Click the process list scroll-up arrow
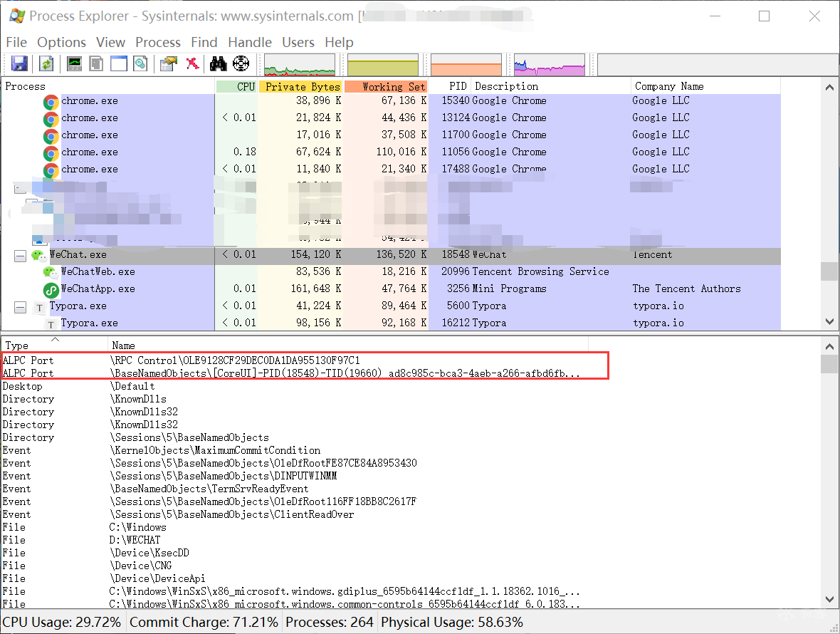This screenshot has width=840, height=634. (x=829, y=88)
